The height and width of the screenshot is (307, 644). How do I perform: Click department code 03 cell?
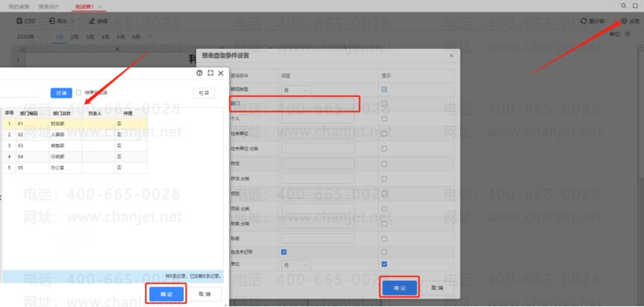point(32,146)
